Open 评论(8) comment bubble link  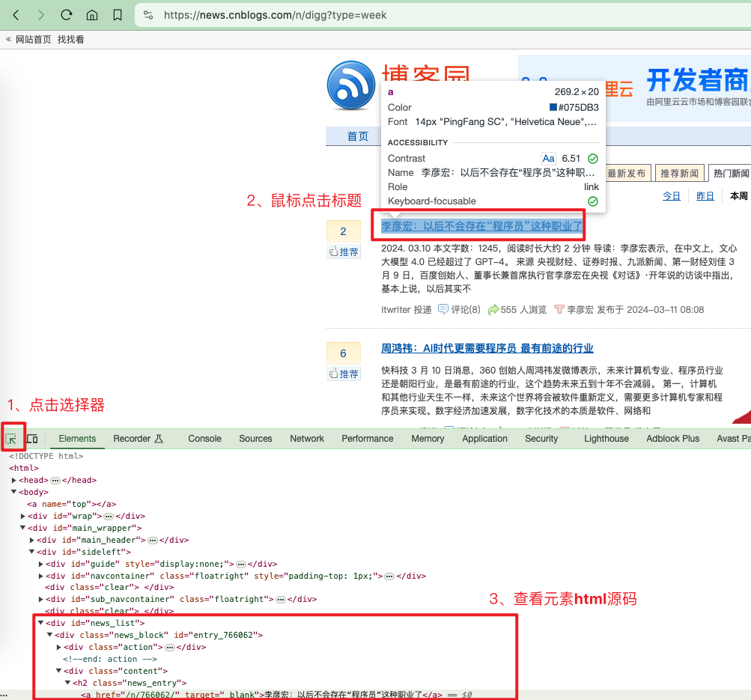[459, 310]
